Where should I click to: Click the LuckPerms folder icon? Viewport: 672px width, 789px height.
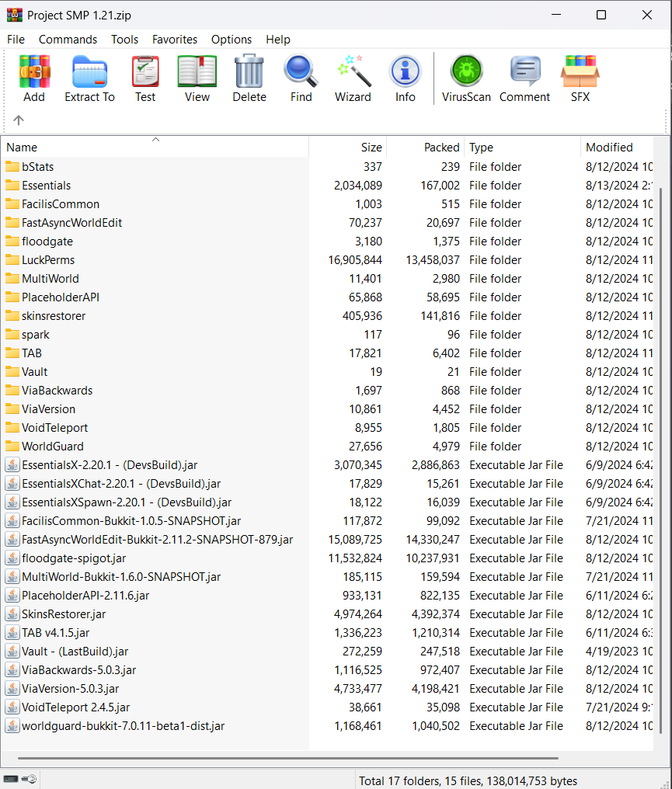[12, 259]
